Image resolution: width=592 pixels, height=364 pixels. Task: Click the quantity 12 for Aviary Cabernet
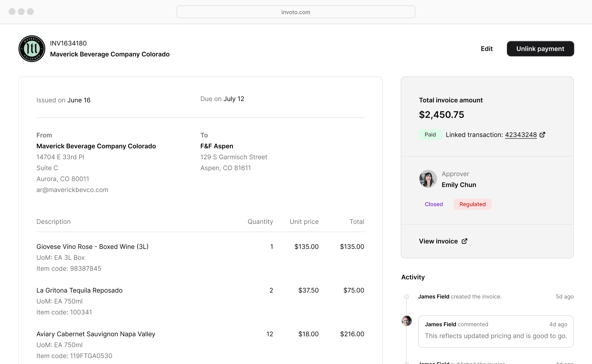click(x=270, y=334)
